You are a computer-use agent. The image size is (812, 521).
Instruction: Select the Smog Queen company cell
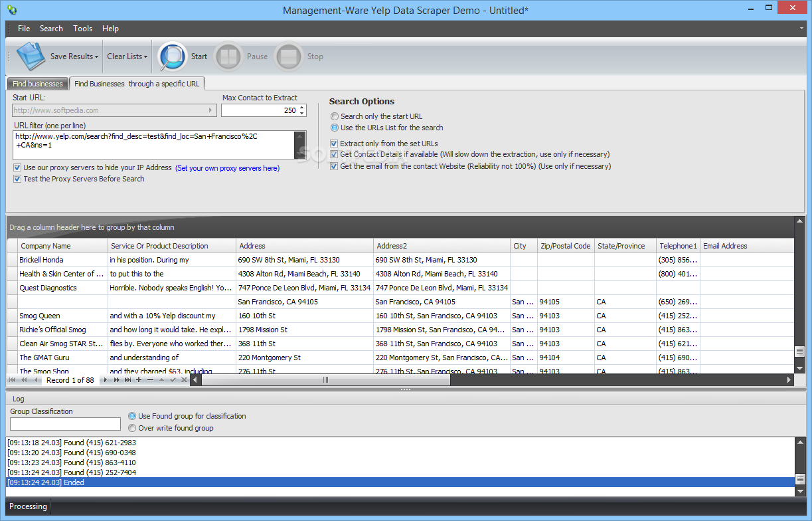(x=62, y=316)
